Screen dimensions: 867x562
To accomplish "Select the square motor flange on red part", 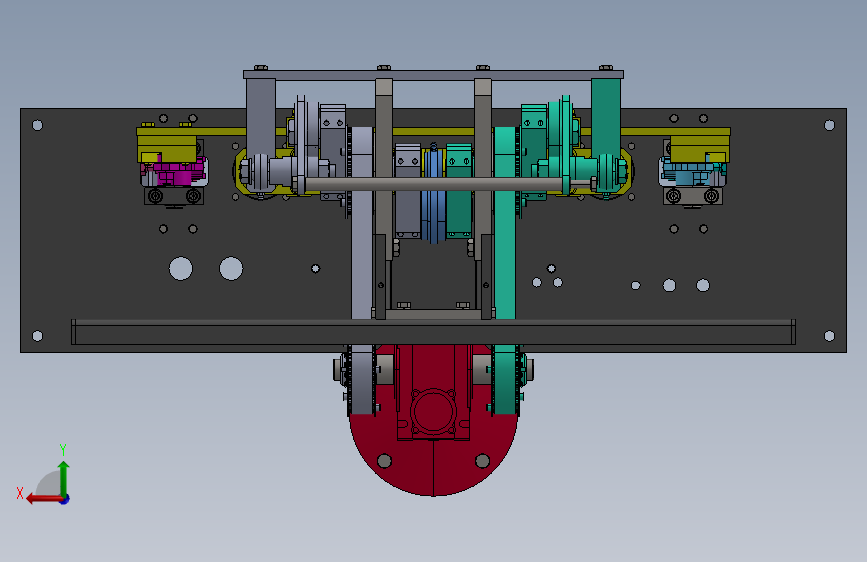I will [x=434, y=412].
